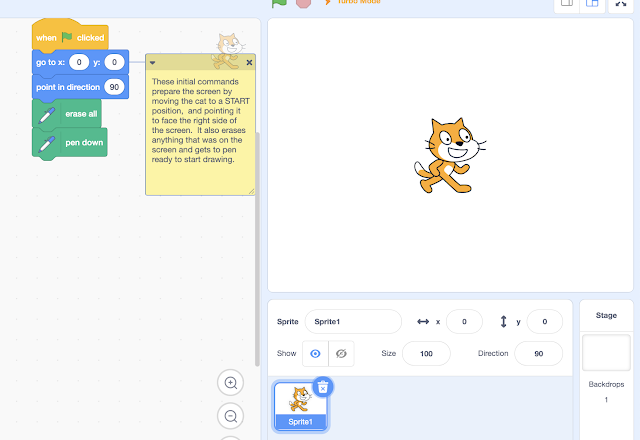Screen dimensions: 640x440
Task: Select the Sprite1 thumbnail
Action: tap(300, 406)
